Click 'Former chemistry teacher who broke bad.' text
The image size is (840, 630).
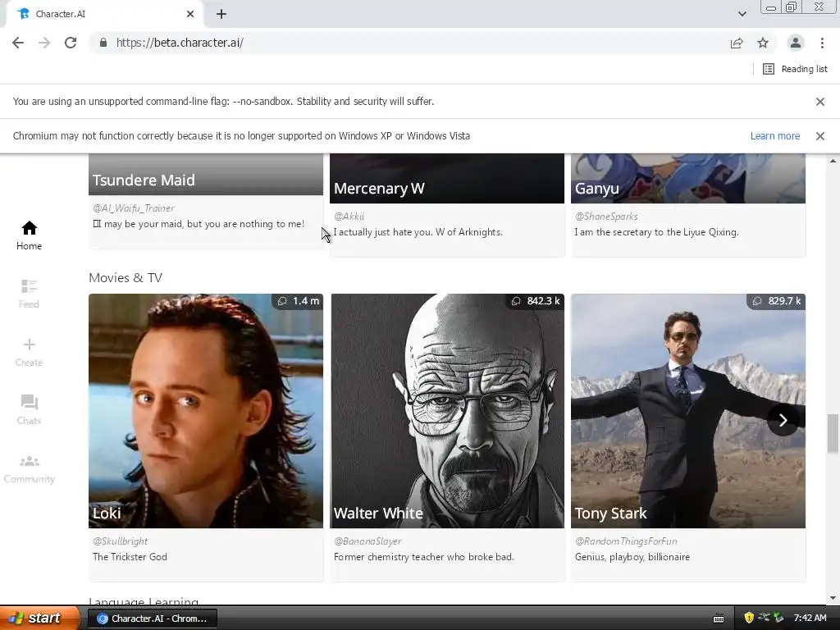424,557
